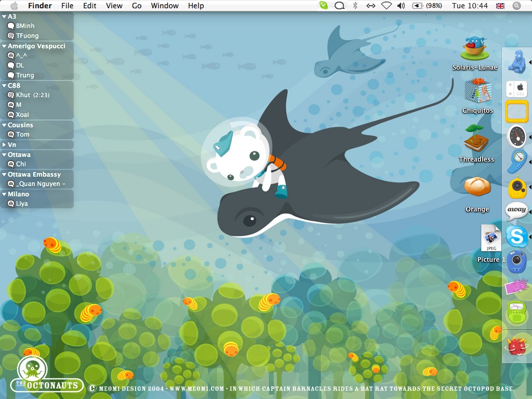
Task: Open the Finder menu
Action: (x=39, y=5)
